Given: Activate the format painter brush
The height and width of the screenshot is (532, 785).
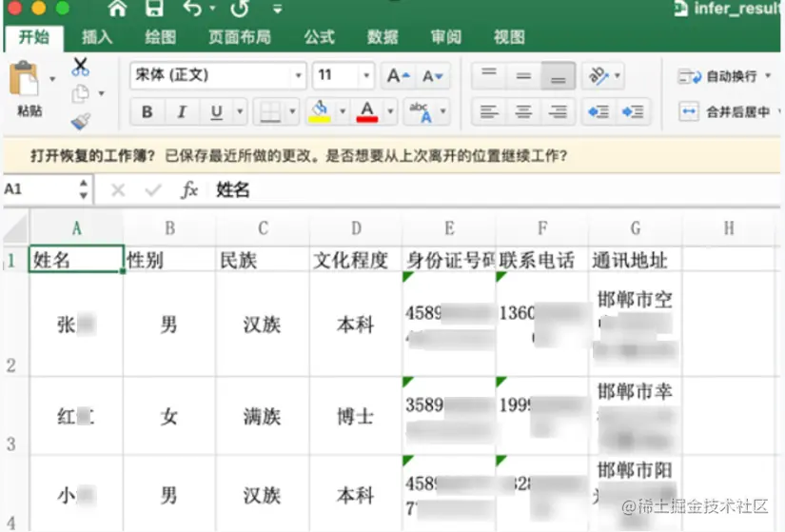Looking at the screenshot, I should point(80,121).
